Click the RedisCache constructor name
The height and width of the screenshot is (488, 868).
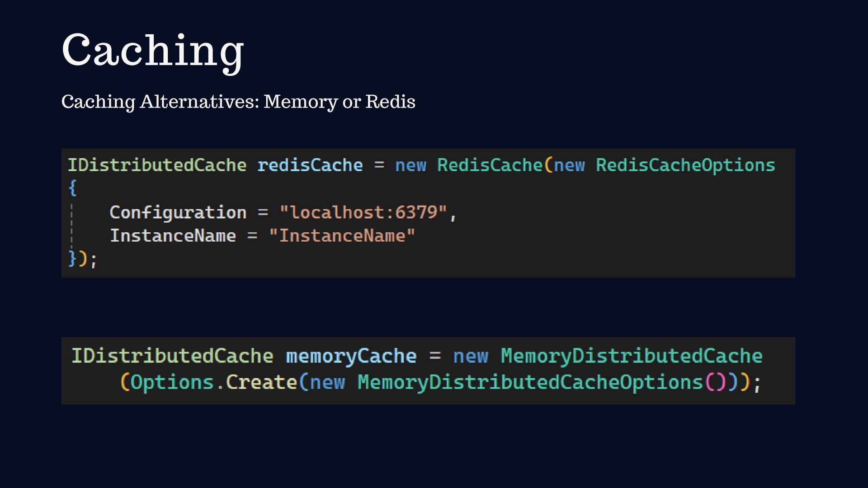tap(490, 165)
